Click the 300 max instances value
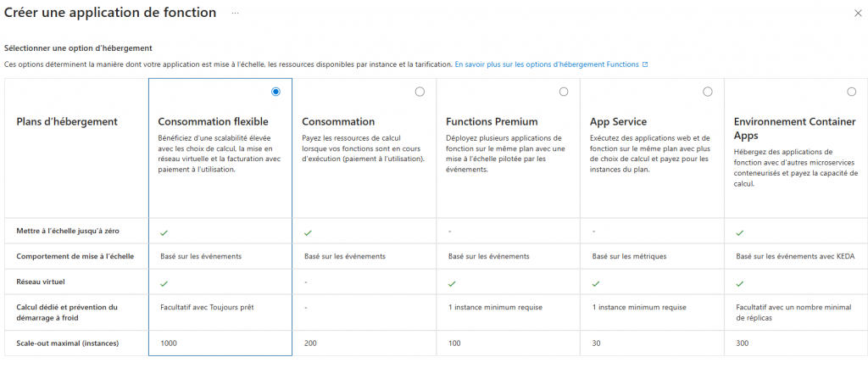 tap(742, 343)
